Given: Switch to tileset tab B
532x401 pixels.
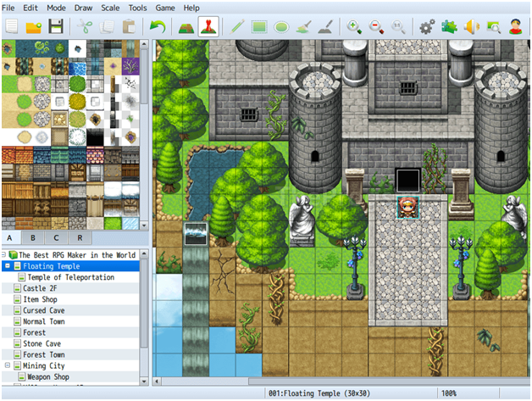Looking at the screenshot, I should click(x=33, y=238).
